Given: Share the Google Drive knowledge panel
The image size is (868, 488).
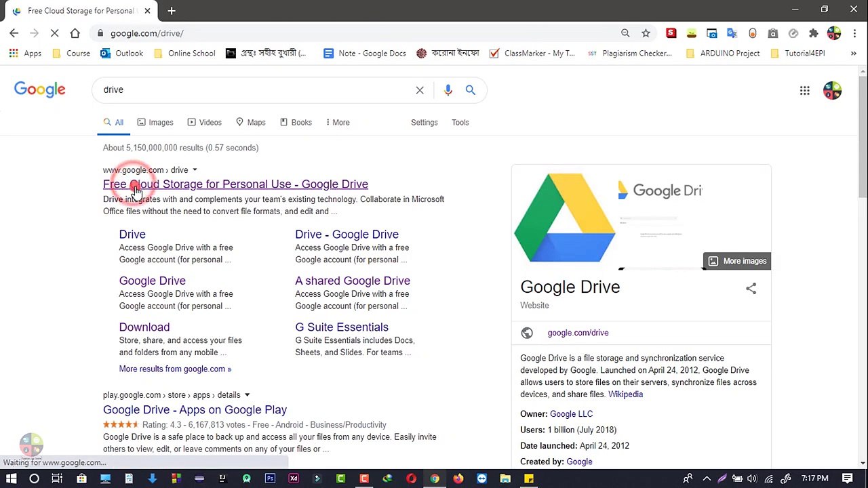Looking at the screenshot, I should (x=751, y=289).
